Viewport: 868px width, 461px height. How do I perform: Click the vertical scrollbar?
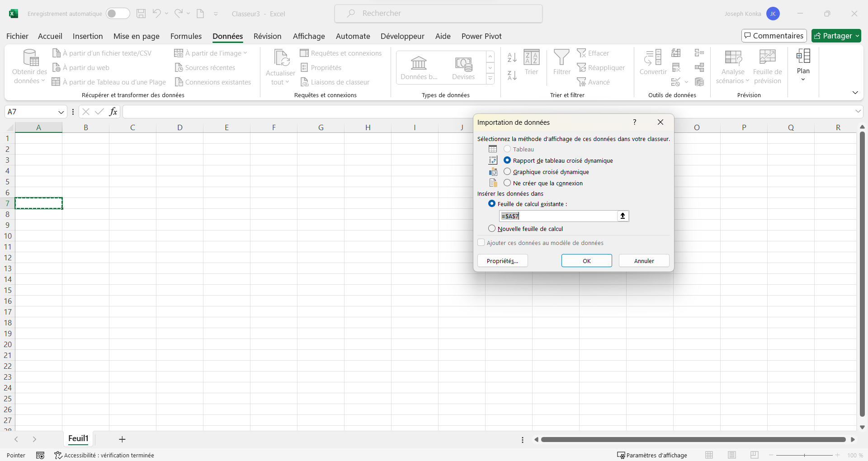tap(862, 274)
